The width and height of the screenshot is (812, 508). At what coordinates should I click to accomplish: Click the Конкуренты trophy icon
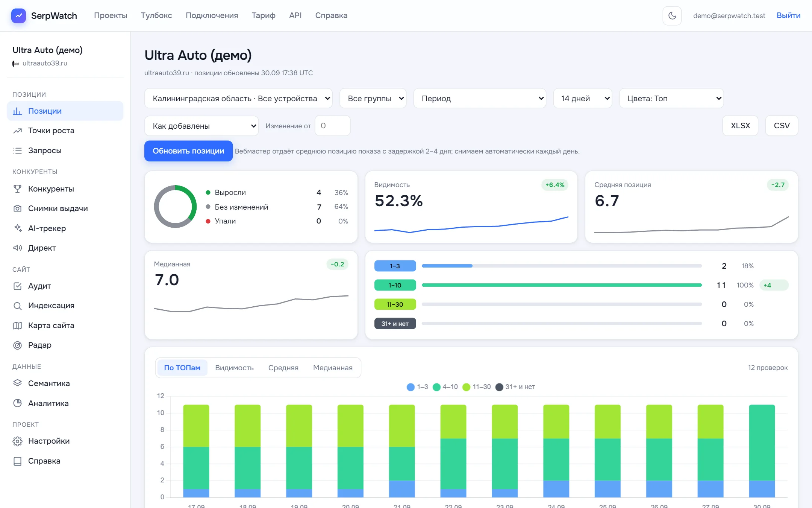click(x=17, y=189)
